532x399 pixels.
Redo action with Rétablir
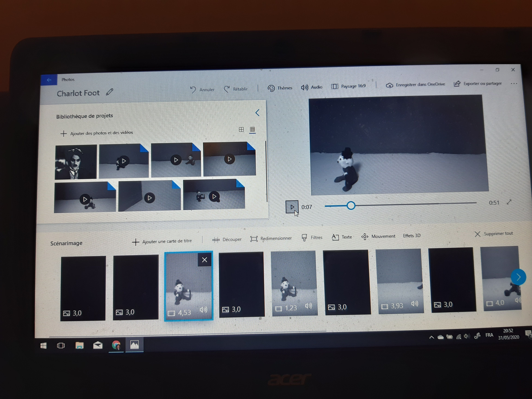[x=236, y=89]
